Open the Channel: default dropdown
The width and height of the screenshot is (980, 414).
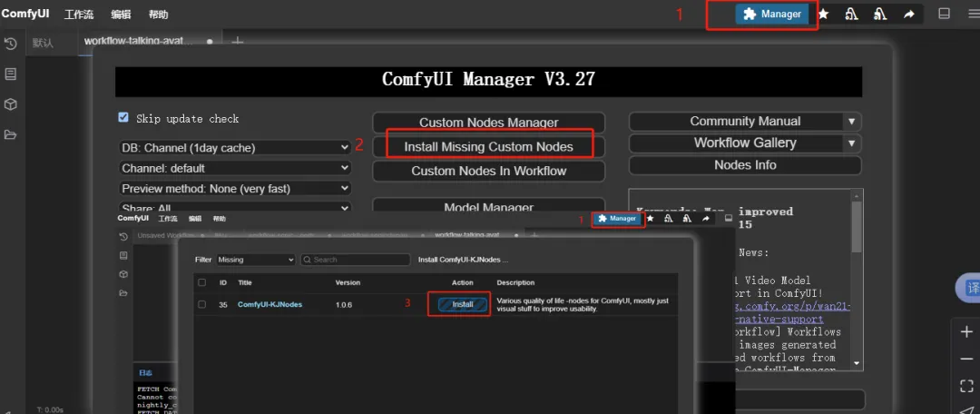point(234,168)
